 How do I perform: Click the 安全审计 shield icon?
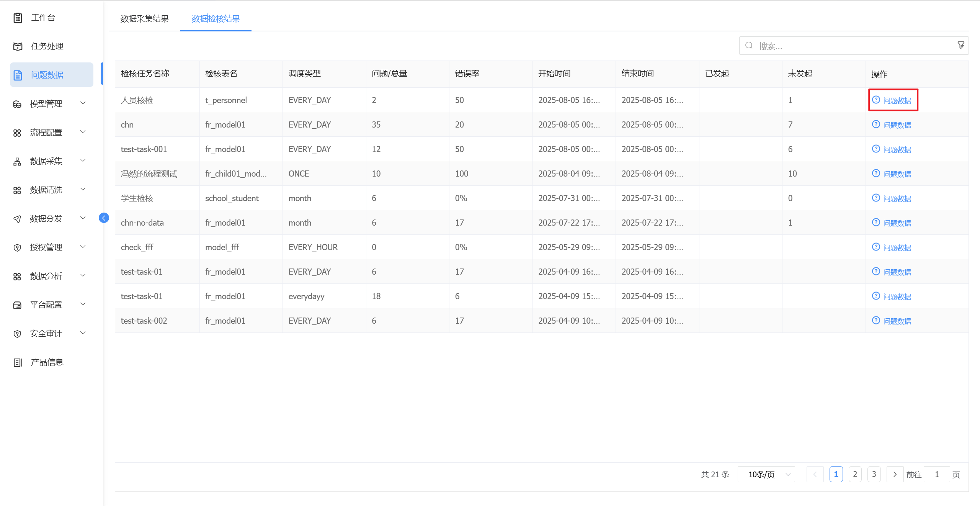click(x=17, y=334)
